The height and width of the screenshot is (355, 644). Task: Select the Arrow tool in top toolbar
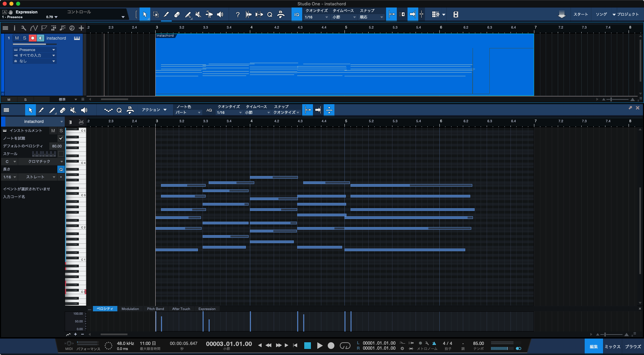click(x=145, y=14)
